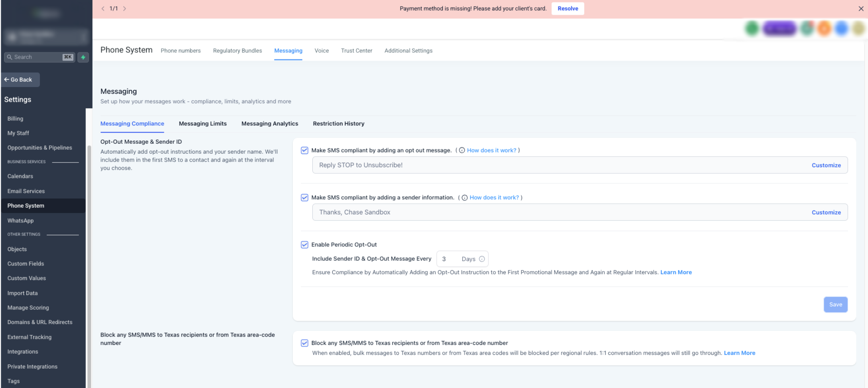Click info icon beside opt-out 'How does it work?'
This screenshot has height=388, width=868.
[462, 150]
